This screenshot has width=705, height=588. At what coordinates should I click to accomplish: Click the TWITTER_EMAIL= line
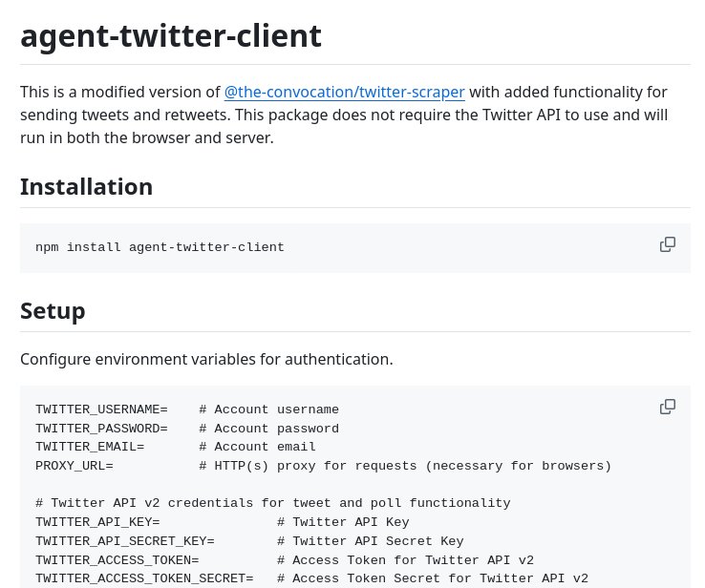coord(176,447)
